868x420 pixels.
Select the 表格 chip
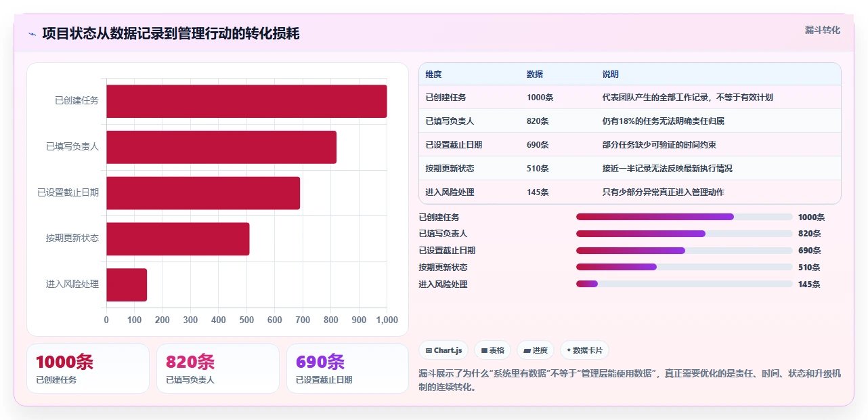[x=493, y=350]
